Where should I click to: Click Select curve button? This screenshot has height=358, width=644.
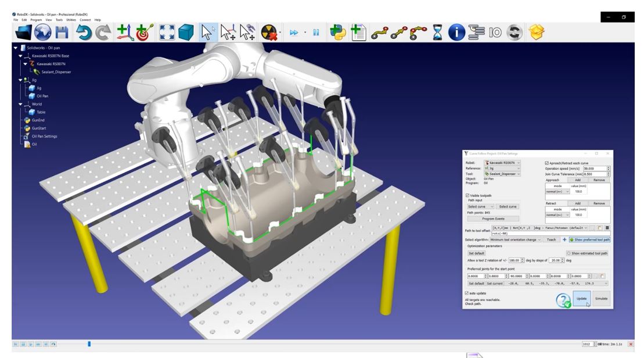tap(508, 206)
